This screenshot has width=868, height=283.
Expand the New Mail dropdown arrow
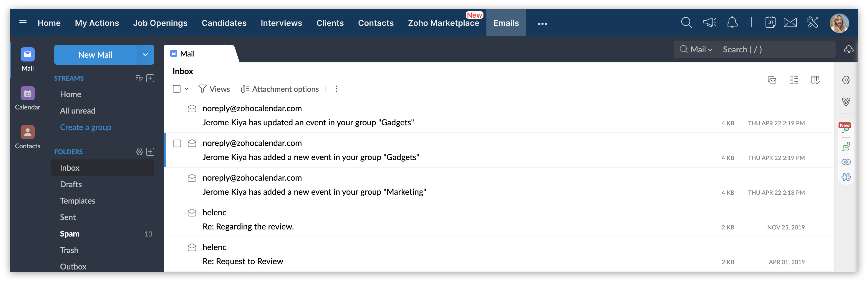coord(145,54)
